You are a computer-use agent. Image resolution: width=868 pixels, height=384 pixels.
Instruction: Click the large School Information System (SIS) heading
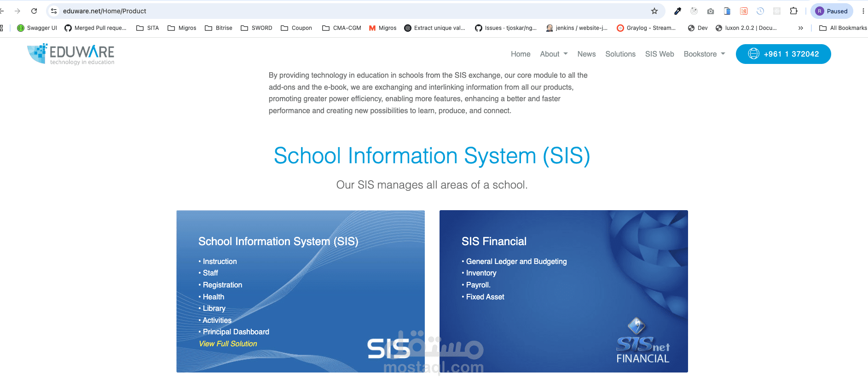(x=432, y=155)
